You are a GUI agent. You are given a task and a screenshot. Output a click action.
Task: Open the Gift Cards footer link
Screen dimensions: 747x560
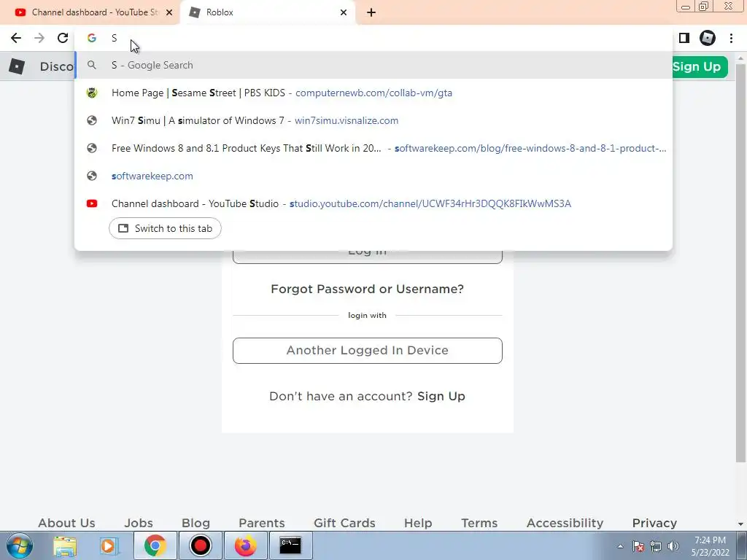344,523
